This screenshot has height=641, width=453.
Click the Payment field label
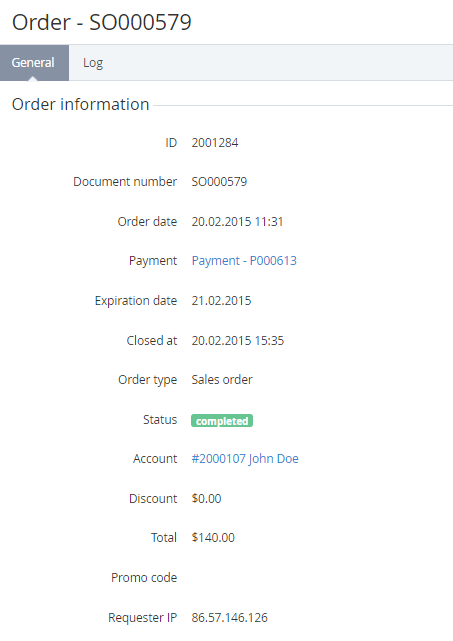153,261
